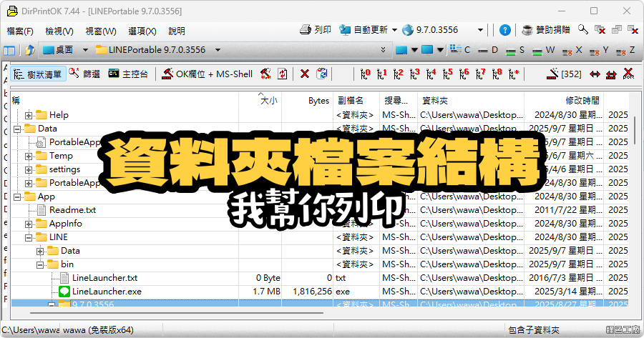Click the red double-arrow column width icon

[x=595, y=74]
